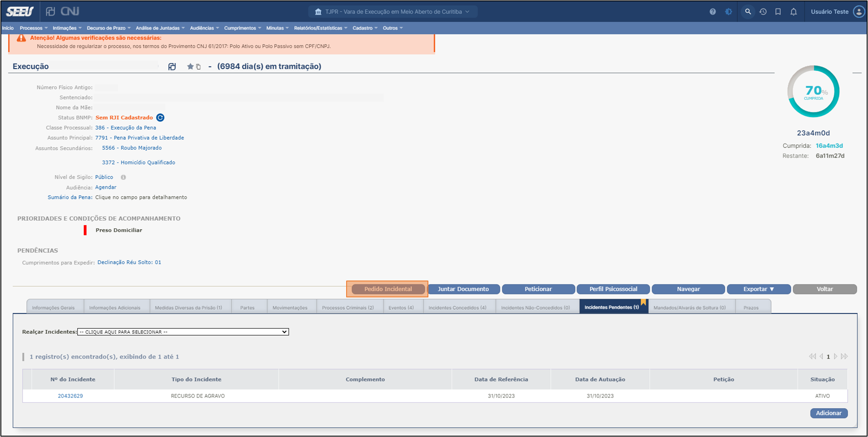Expand the Intimações menu

[67, 28]
